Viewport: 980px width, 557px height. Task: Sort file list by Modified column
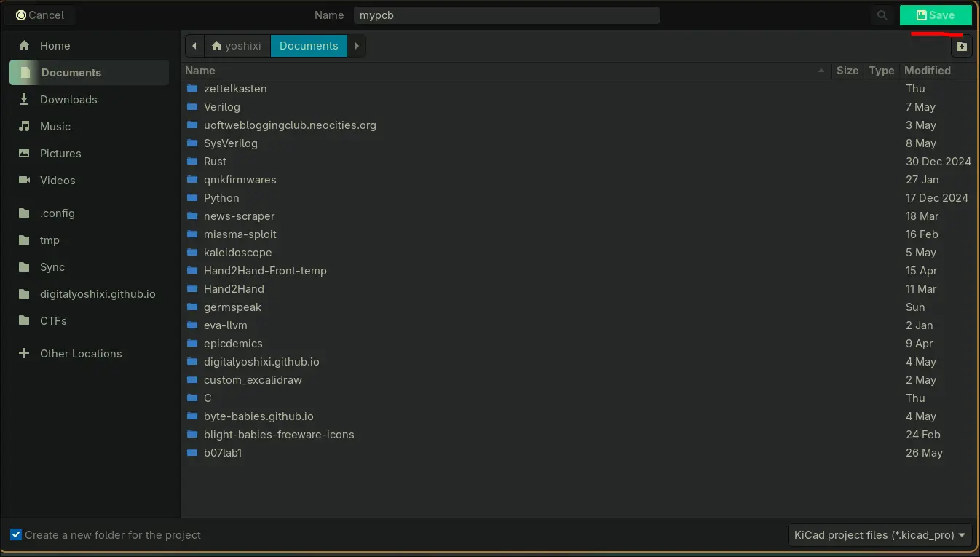[927, 71]
